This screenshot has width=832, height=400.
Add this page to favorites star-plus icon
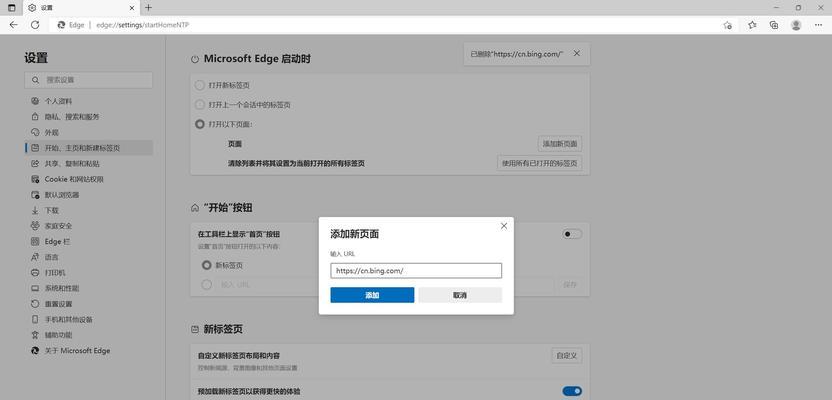[x=728, y=25]
